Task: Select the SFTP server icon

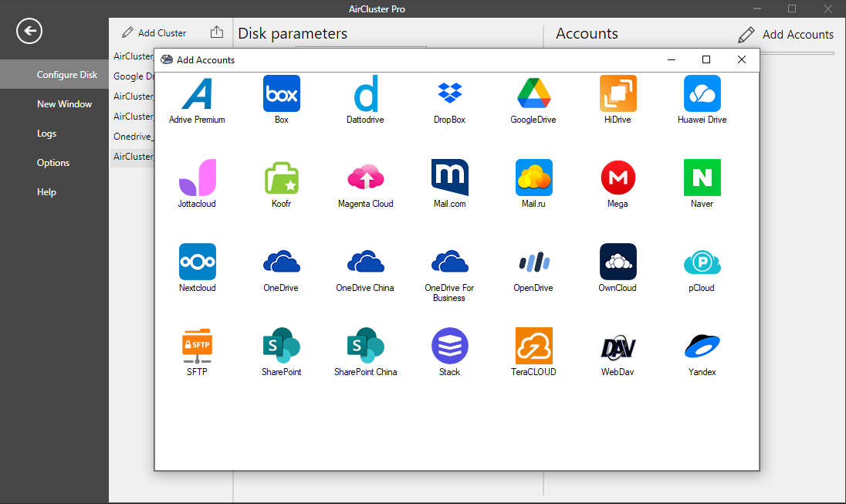Action: click(x=197, y=347)
